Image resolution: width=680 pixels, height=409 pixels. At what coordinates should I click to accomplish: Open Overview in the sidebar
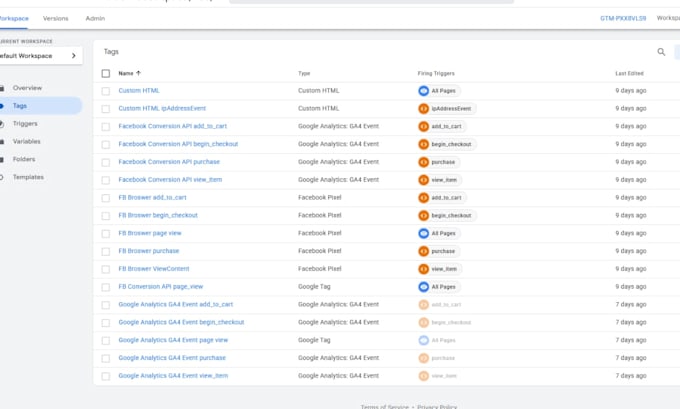point(27,88)
